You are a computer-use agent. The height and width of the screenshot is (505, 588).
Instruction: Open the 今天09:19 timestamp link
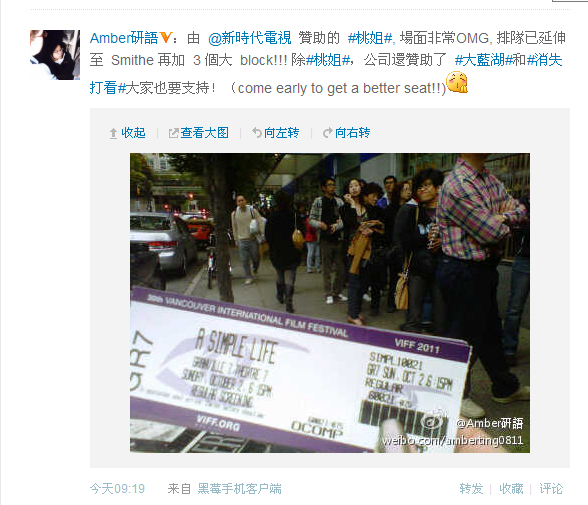tap(117, 489)
